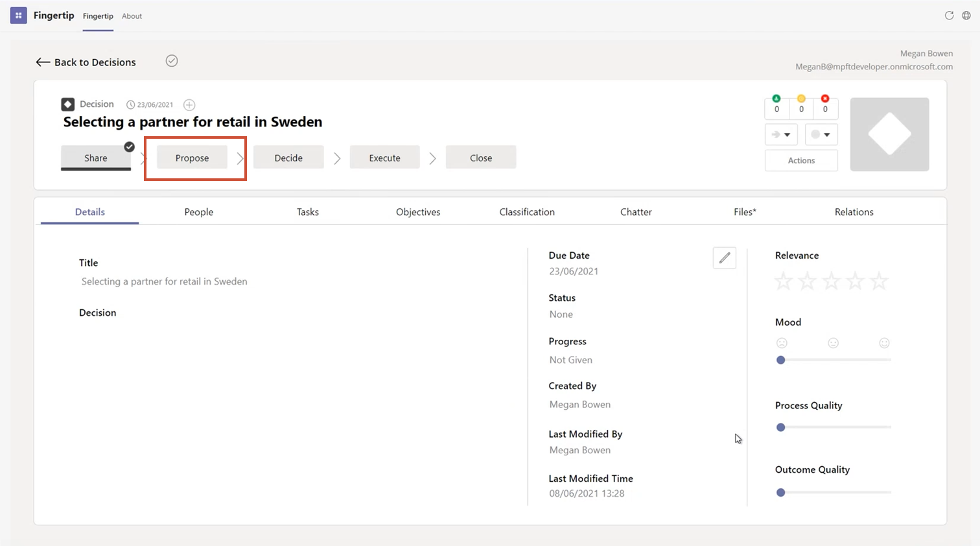Click the Mood slider handle
The height and width of the screenshot is (546, 980).
pyautogui.click(x=781, y=360)
